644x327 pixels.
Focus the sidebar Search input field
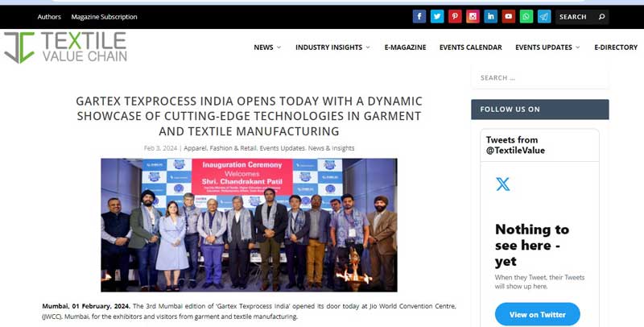pos(539,78)
